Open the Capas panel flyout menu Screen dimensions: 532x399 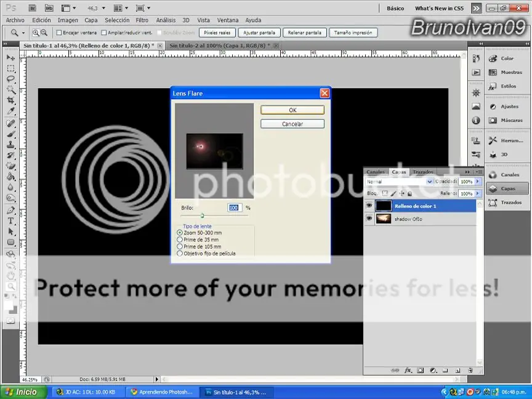click(479, 172)
